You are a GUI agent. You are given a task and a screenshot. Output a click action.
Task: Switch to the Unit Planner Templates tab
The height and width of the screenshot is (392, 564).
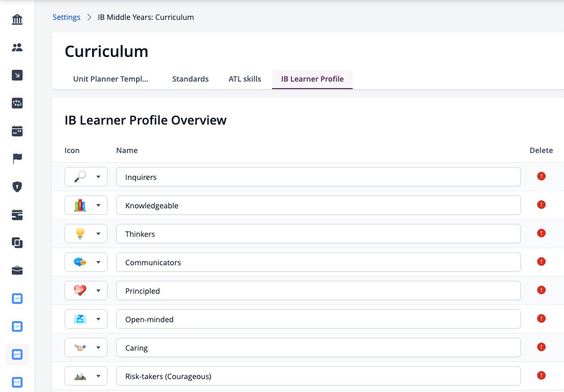tap(110, 79)
